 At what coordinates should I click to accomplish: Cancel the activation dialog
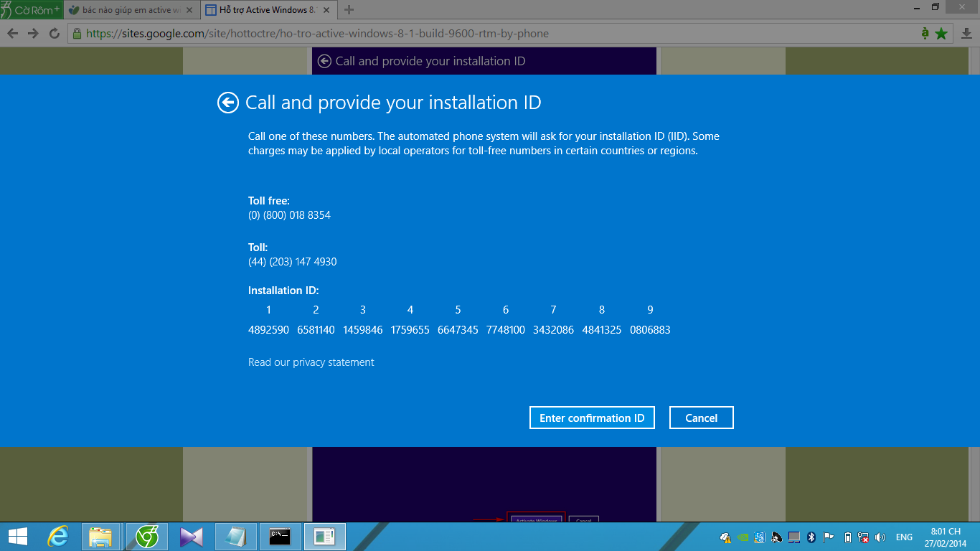click(702, 418)
